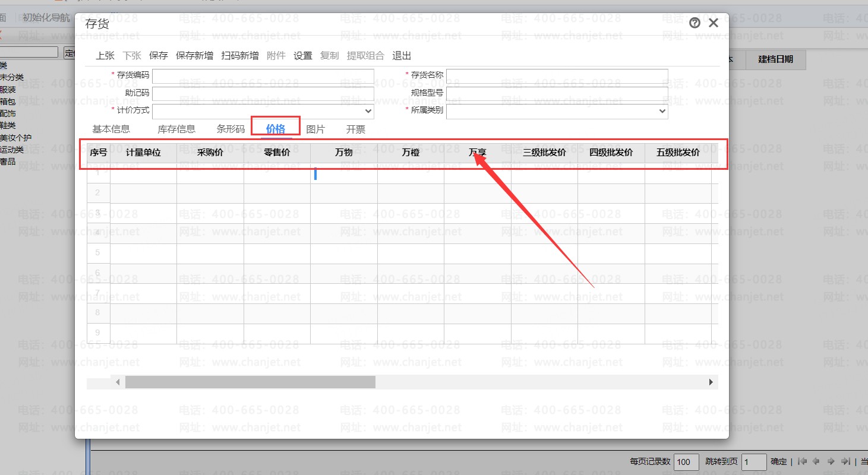
Task: Focus the 存货编码 input field
Action: (263, 76)
